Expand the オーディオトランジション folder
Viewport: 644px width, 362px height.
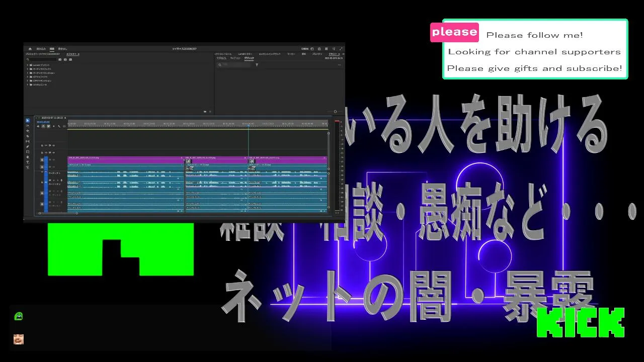coord(28,73)
